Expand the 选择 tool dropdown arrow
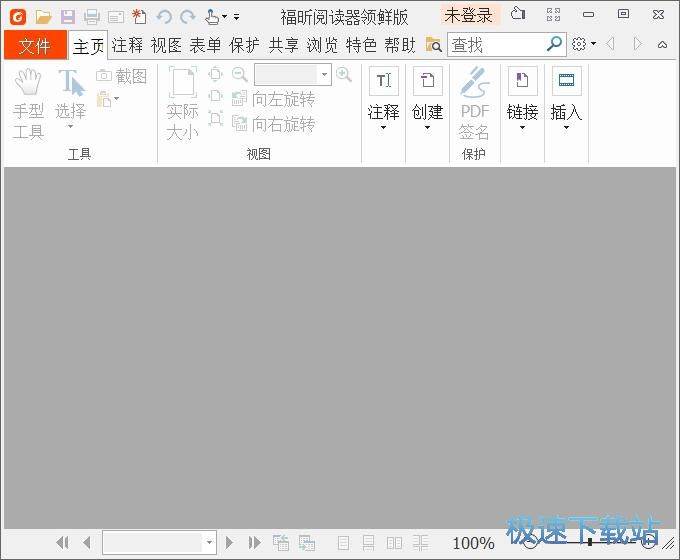Viewport: 680px width, 560px height. (x=71, y=126)
